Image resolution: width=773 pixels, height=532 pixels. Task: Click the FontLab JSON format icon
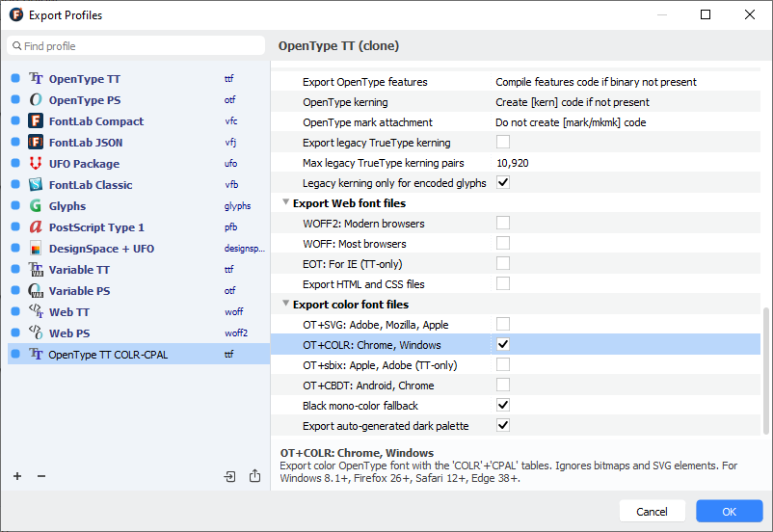(36, 142)
